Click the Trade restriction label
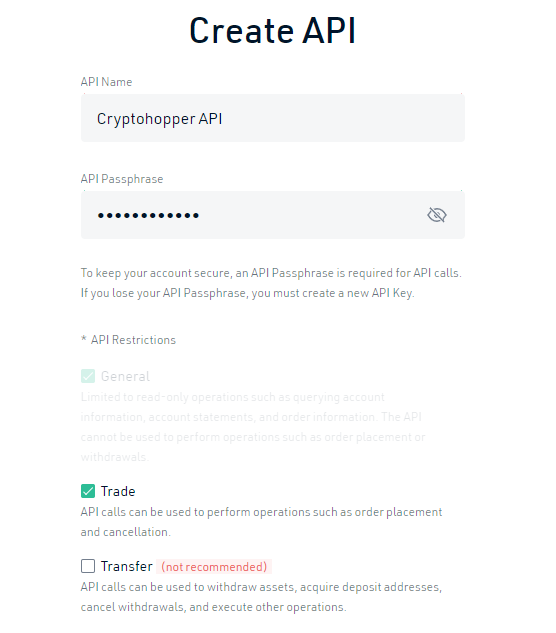The width and height of the screenshot is (556, 633). coord(118,491)
